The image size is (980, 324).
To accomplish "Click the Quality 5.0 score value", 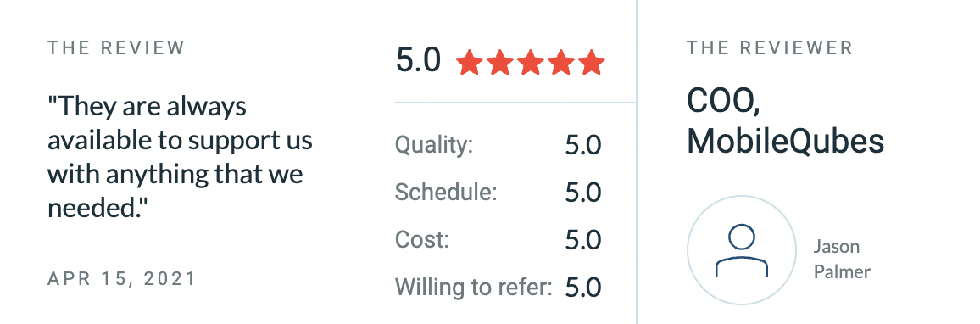I will point(583,146).
